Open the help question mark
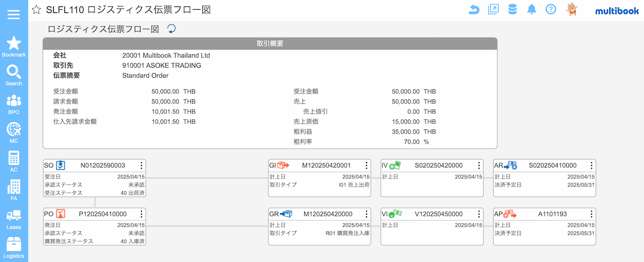The height and width of the screenshot is (262, 644). (551, 10)
